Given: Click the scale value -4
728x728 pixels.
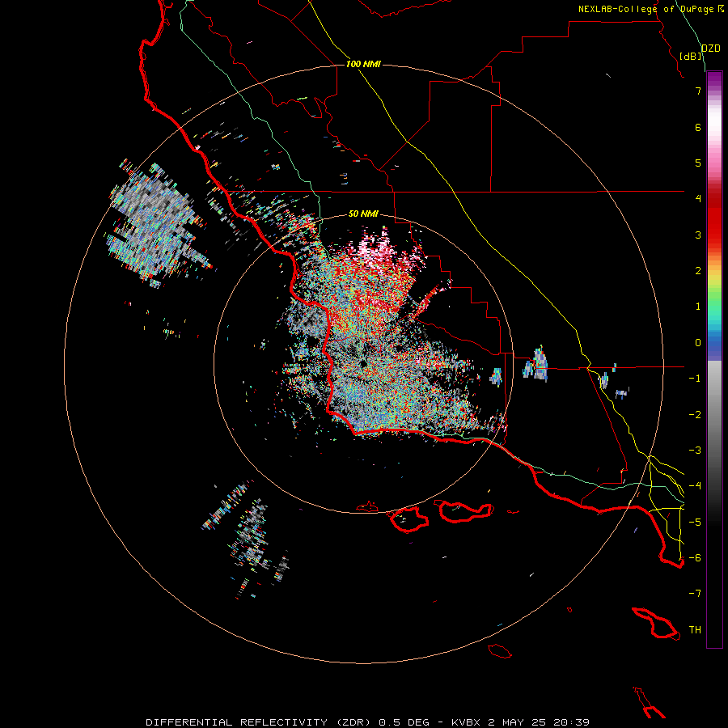Looking at the screenshot, I should (695, 486).
